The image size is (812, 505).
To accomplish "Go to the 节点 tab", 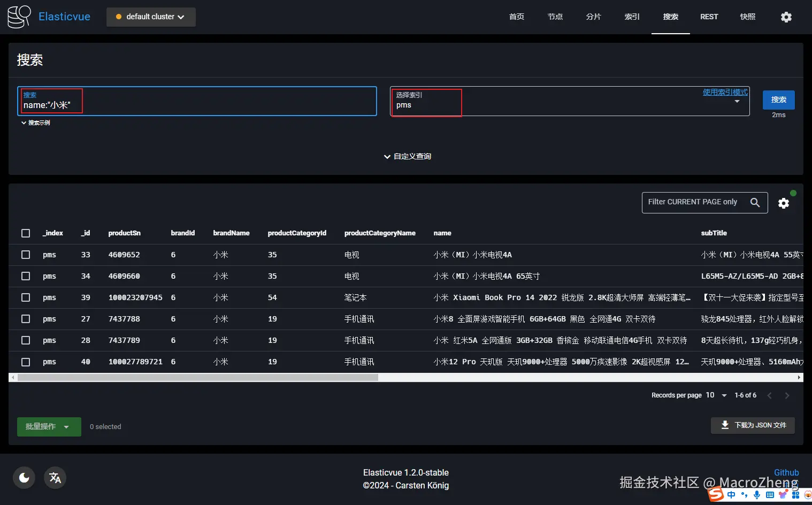I will (x=555, y=17).
